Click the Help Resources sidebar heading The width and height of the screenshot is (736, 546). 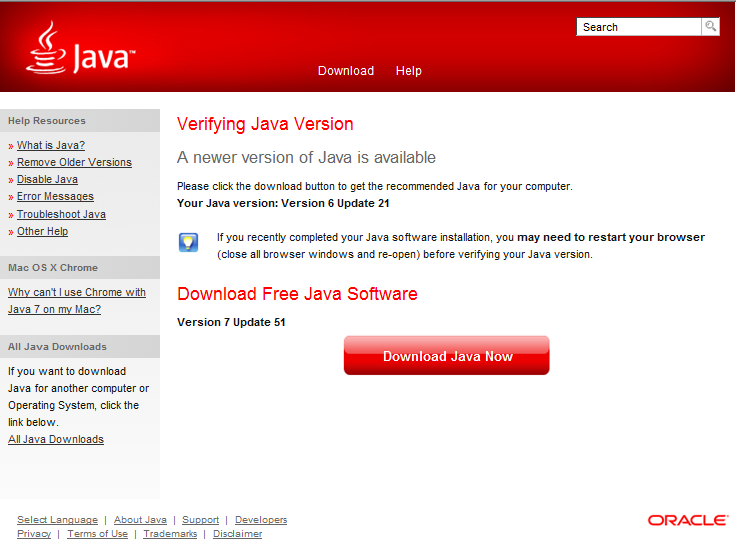47,121
